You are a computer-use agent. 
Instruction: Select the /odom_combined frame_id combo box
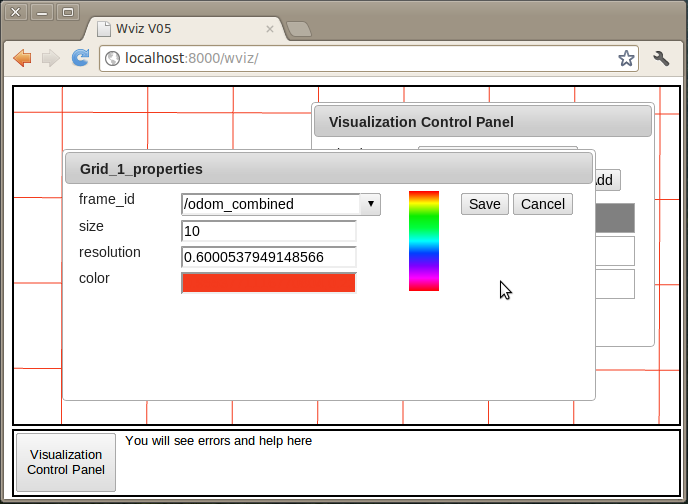270,204
